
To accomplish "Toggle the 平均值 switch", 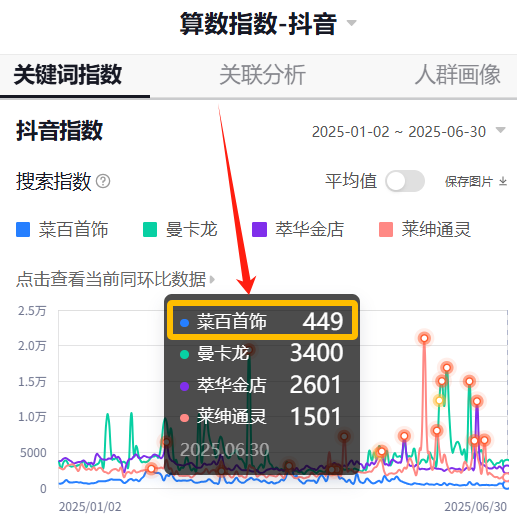I will tap(405, 181).
